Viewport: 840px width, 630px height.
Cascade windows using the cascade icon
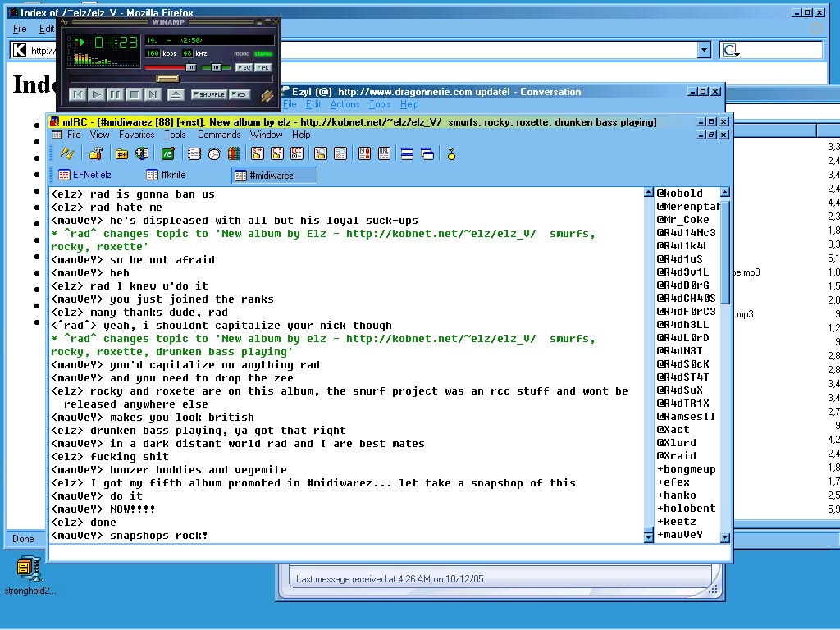point(427,154)
